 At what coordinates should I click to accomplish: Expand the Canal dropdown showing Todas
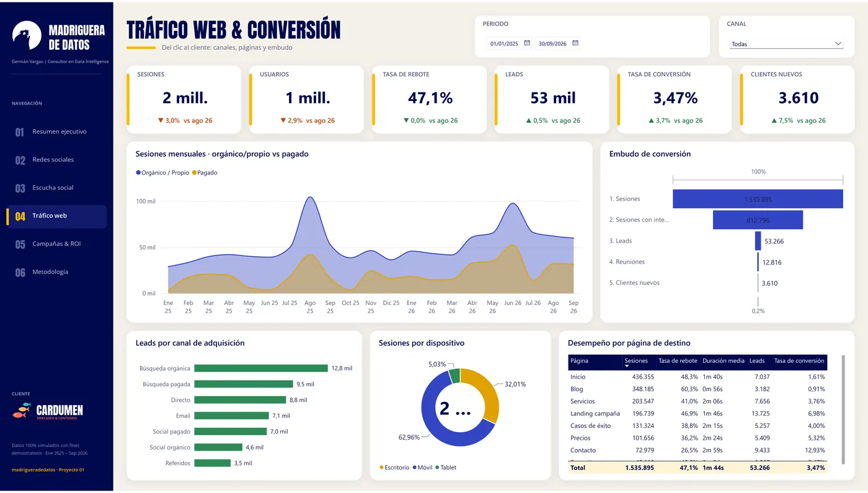point(786,44)
